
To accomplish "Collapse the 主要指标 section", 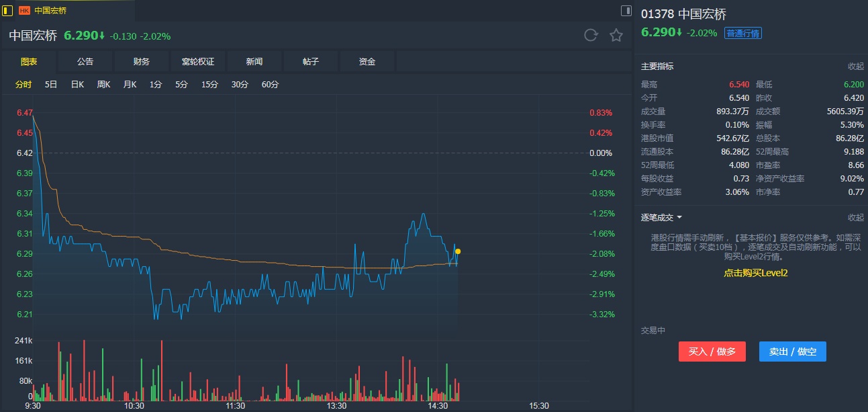I will [855, 67].
